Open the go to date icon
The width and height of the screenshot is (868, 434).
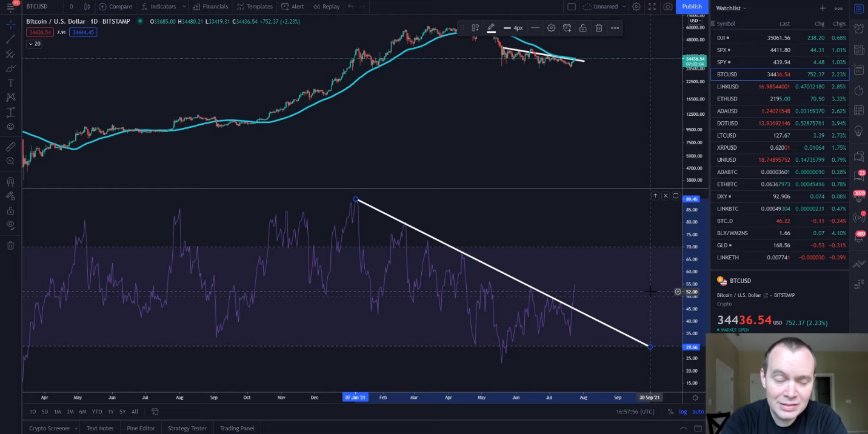155,412
